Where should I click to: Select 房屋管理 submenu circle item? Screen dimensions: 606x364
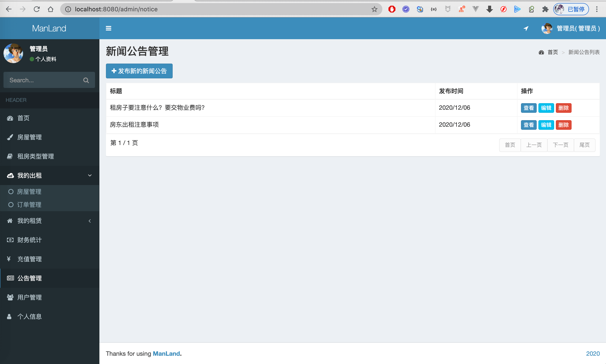[x=29, y=192]
